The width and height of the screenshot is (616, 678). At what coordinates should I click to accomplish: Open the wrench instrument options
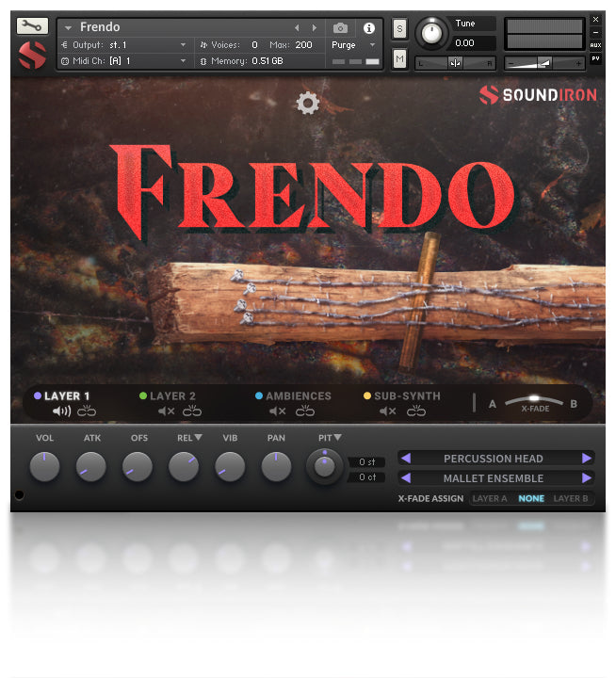tap(32, 26)
